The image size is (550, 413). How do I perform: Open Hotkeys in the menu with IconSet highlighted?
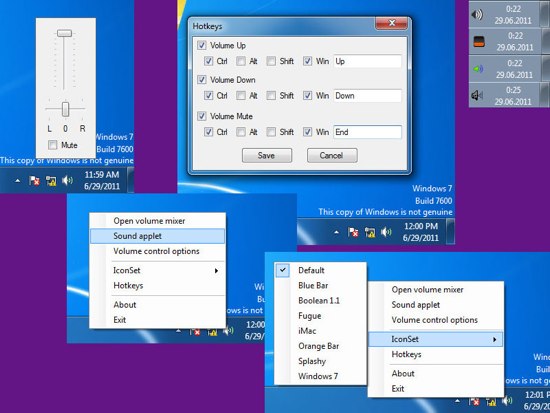click(435, 354)
